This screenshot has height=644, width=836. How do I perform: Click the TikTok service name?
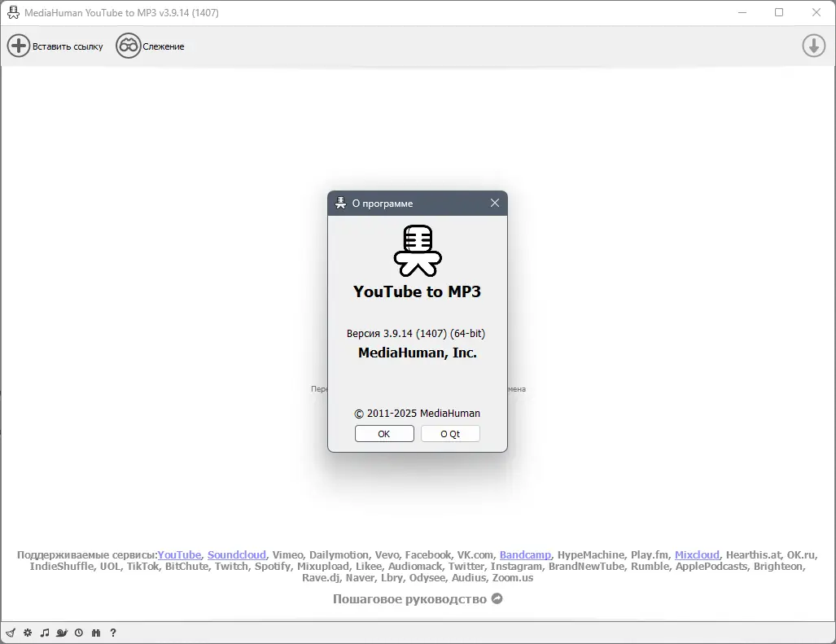142,567
